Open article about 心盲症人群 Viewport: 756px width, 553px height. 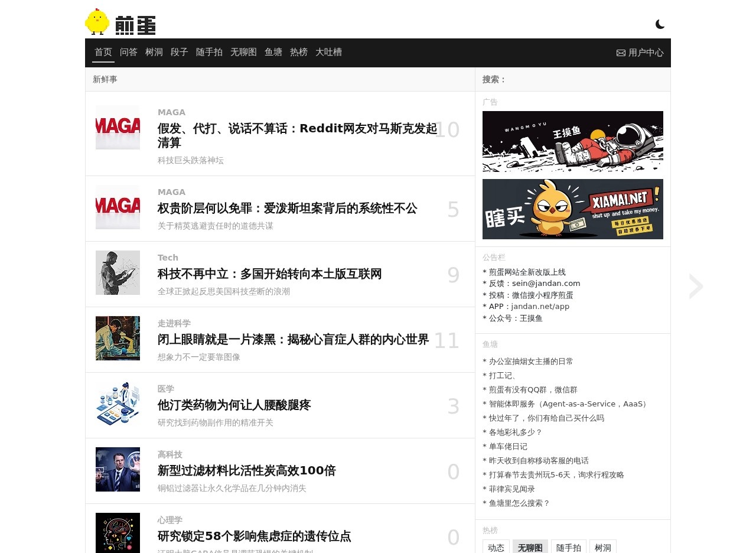pyautogui.click(x=293, y=339)
